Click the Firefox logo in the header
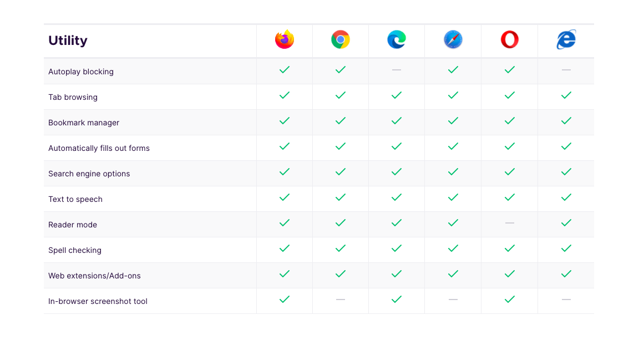The width and height of the screenshot is (644, 340). [x=285, y=39]
